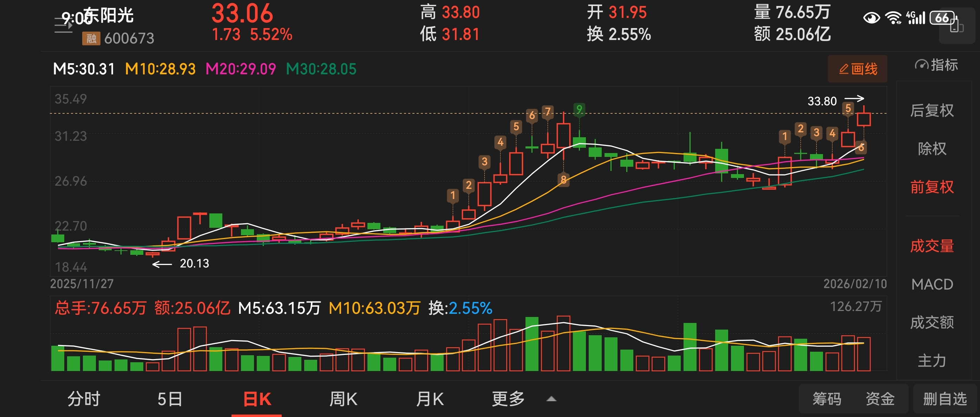Tap the tallest red volume bar
The height and width of the screenshot is (417, 980).
[563, 343]
